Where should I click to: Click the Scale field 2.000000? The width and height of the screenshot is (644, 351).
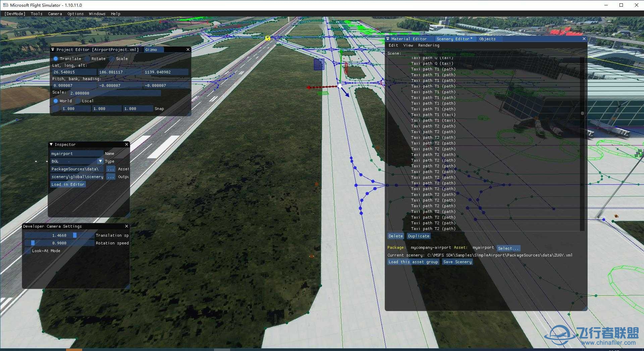point(115,93)
